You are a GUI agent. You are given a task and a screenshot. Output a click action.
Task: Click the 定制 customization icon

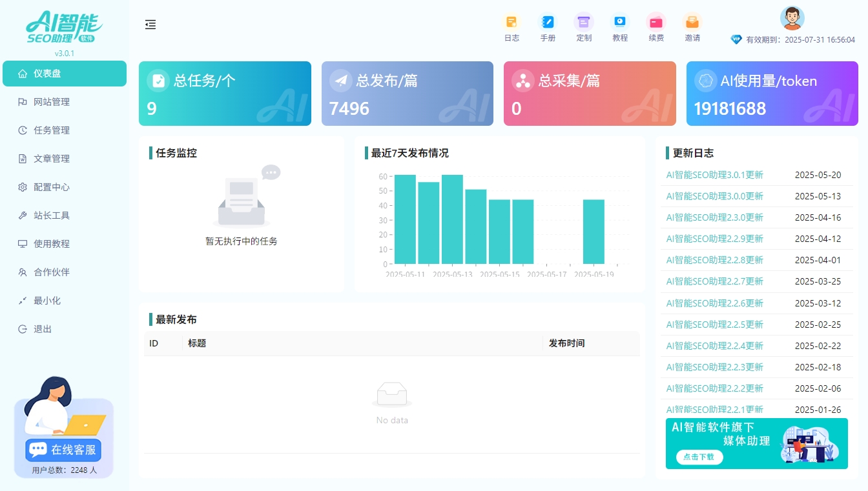click(584, 22)
